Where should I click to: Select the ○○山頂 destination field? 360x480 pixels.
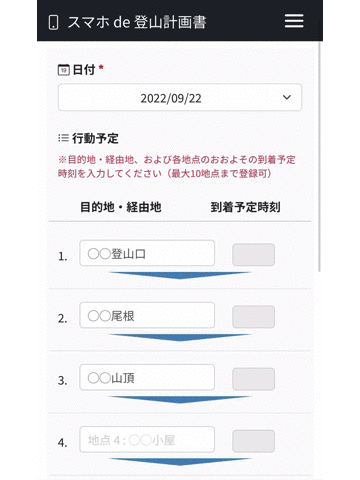tap(147, 377)
